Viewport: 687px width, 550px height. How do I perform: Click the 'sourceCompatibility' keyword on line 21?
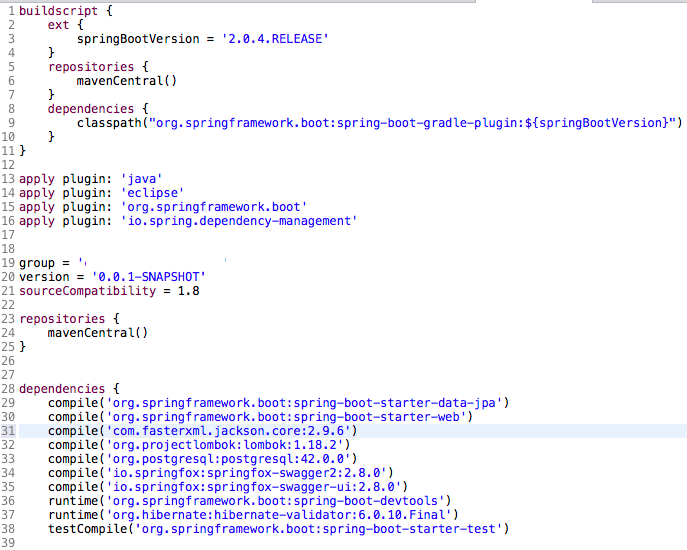88,291
